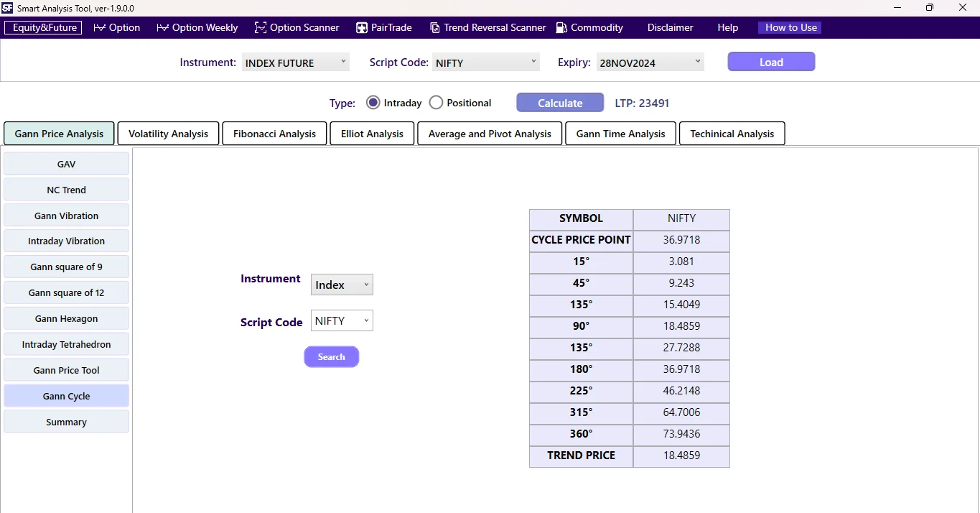Viewport: 980px width, 513px height.
Task: Click the Smart Analysis Tool title bar icon
Action: (8, 8)
